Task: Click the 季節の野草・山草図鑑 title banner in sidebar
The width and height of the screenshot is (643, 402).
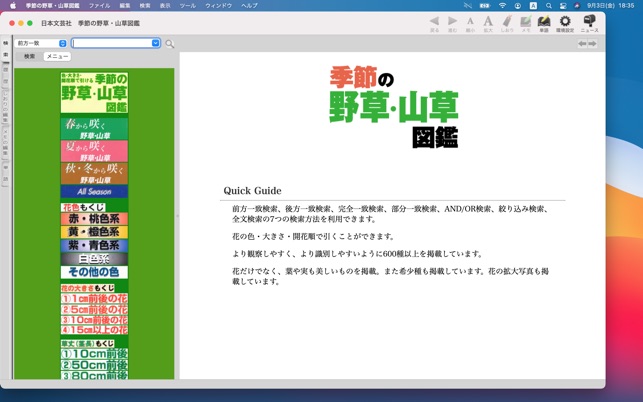Action: (94, 93)
